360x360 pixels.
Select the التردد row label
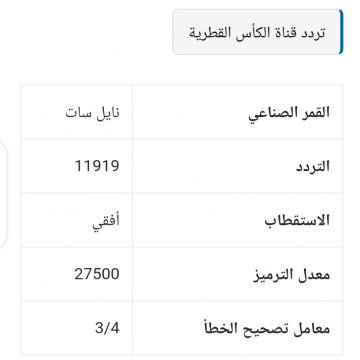(313, 166)
